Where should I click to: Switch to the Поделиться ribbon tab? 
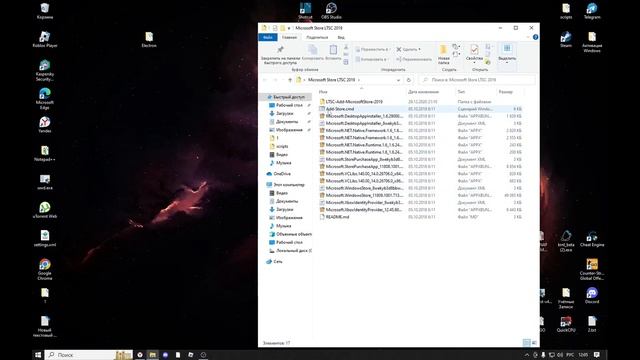(317, 37)
